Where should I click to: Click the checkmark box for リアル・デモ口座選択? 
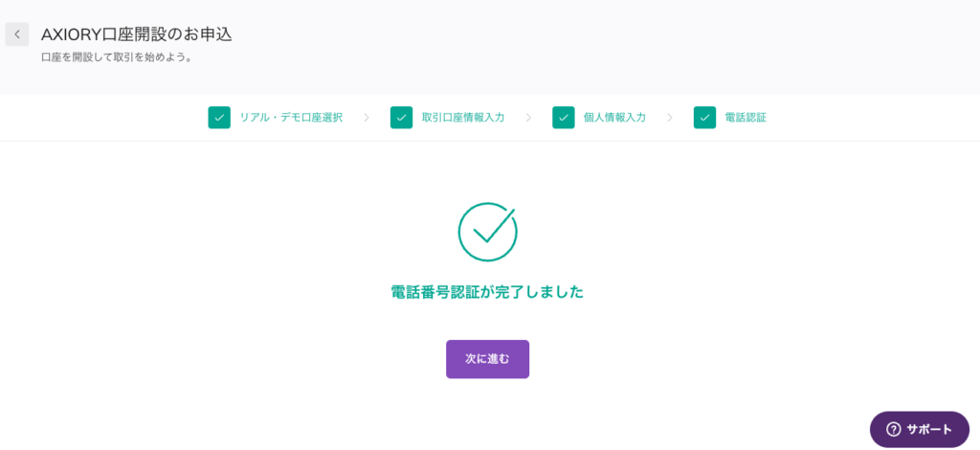tap(219, 118)
